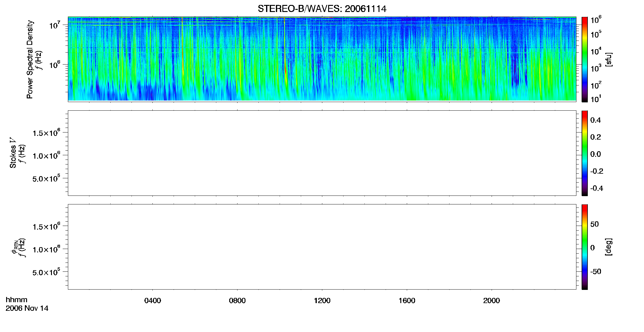Select the 1200 time axis tick label
The height and width of the screenshot is (332, 644).
[x=322, y=301]
